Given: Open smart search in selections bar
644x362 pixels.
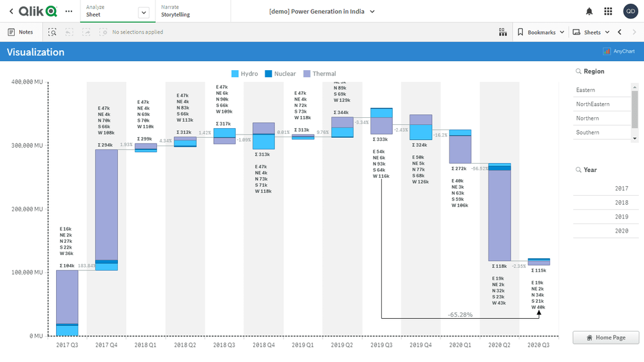Looking at the screenshot, I should (x=52, y=32).
